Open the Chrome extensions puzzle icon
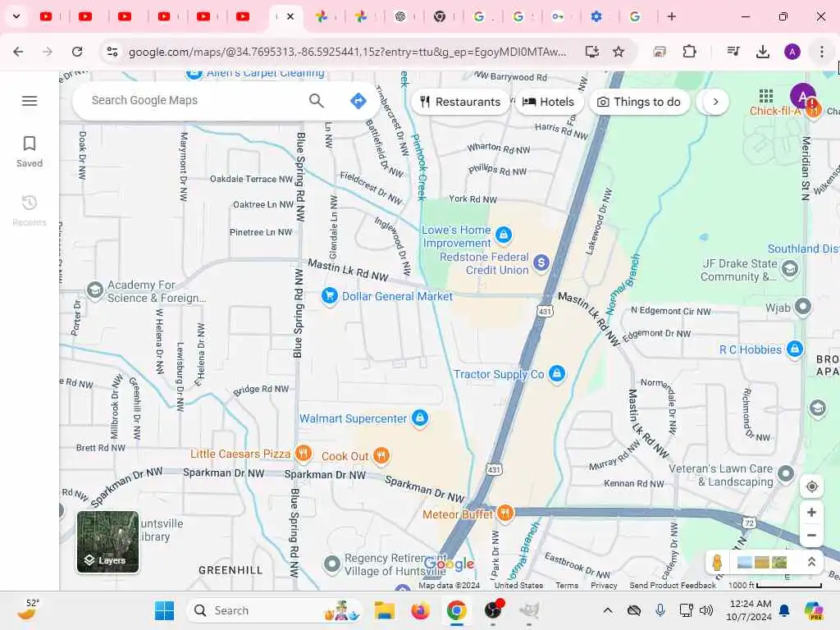The width and height of the screenshot is (840, 630). tap(689, 52)
